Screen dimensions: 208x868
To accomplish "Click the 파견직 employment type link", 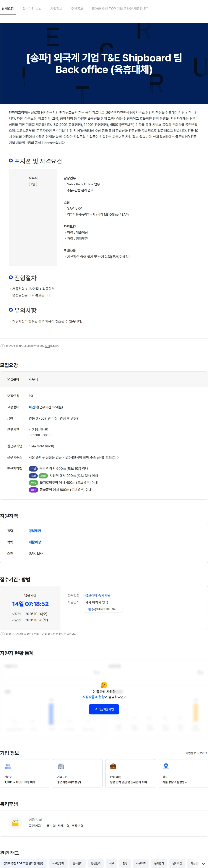I will (x=33, y=407).
